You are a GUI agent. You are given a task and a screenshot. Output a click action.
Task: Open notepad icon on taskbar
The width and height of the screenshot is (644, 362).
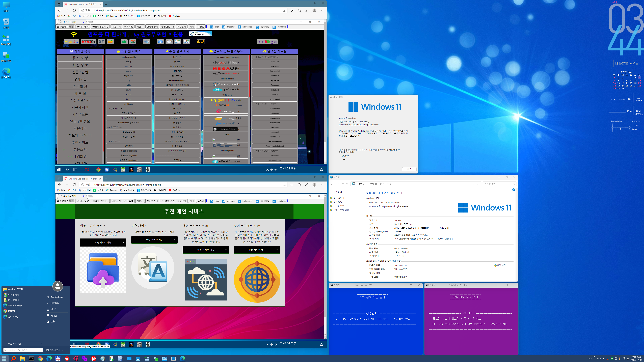tap(102, 358)
